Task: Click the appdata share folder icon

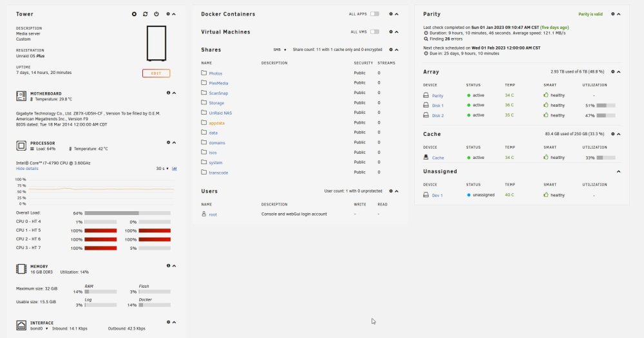Action: (204, 122)
